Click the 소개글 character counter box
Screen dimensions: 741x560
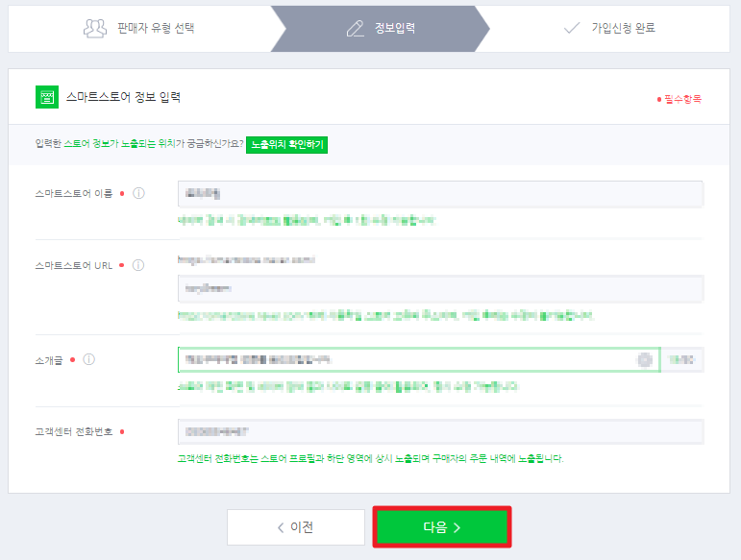[x=682, y=360]
